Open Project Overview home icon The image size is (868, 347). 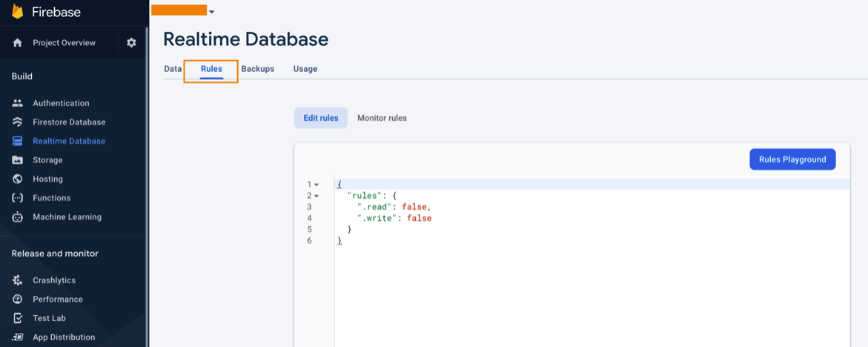pyautogui.click(x=18, y=42)
